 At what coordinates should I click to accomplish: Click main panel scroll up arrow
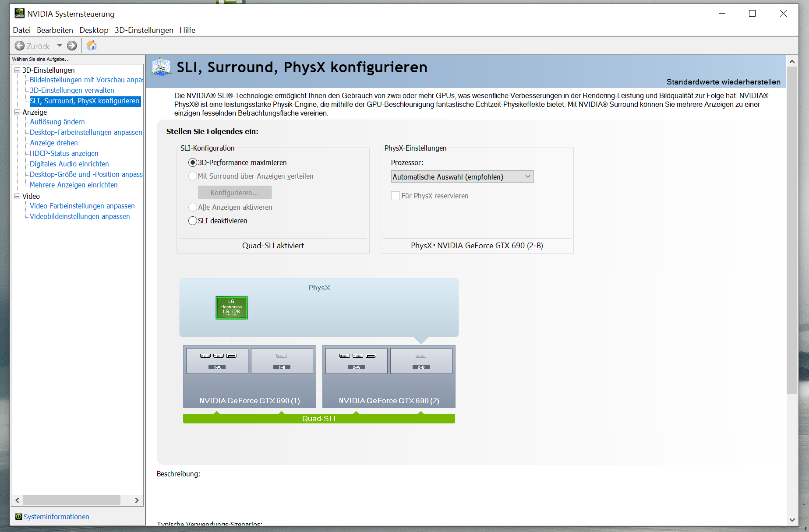click(792, 62)
